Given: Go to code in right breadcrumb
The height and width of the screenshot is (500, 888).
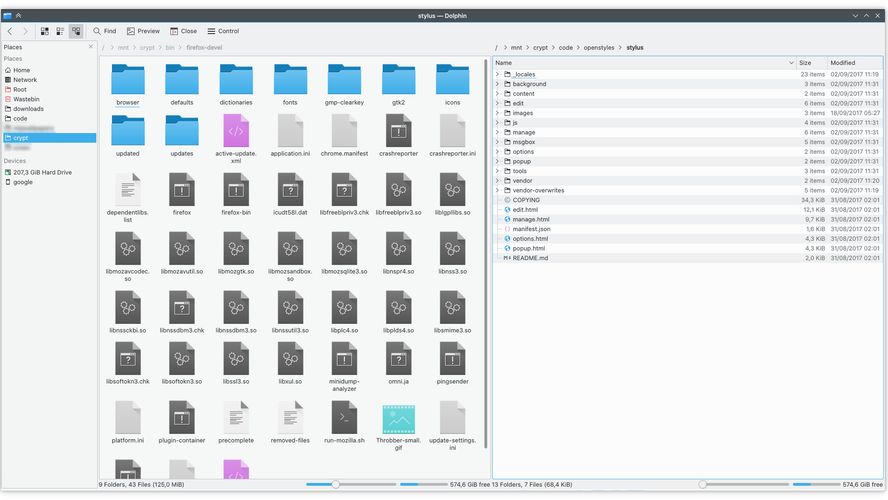Looking at the screenshot, I should [x=566, y=48].
